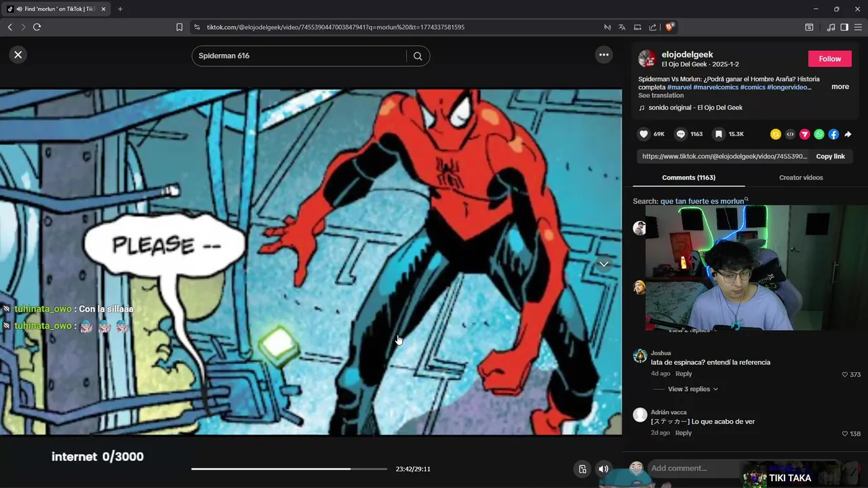868x488 pixels.
Task: Open comments via the speech bubble icon
Action: (x=681, y=134)
